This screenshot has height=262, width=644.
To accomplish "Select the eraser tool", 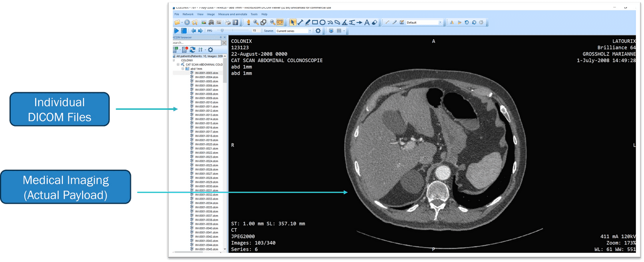I will coord(374,22).
